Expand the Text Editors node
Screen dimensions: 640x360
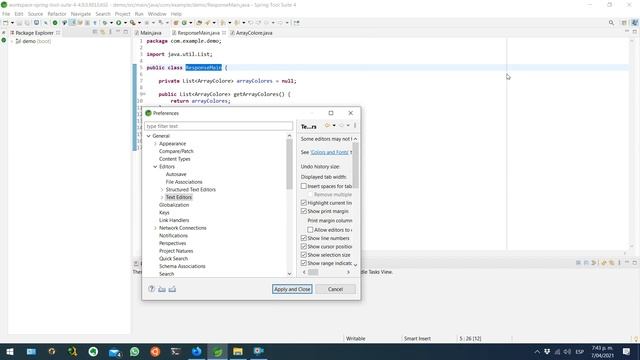pyautogui.click(x=162, y=198)
